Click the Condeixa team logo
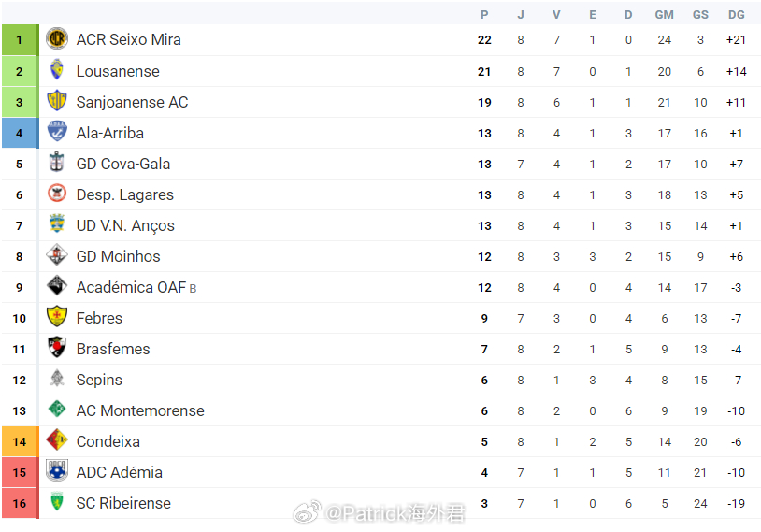 pos(57,440)
